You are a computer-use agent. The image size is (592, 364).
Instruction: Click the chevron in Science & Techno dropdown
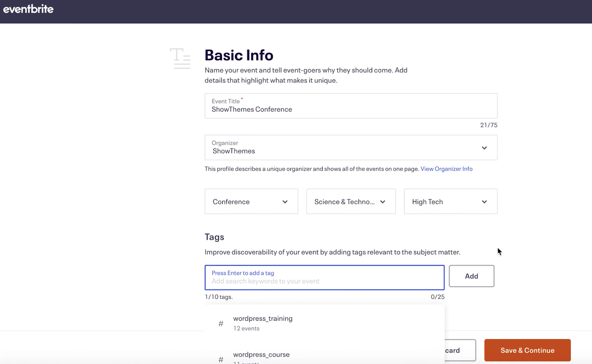[383, 202]
